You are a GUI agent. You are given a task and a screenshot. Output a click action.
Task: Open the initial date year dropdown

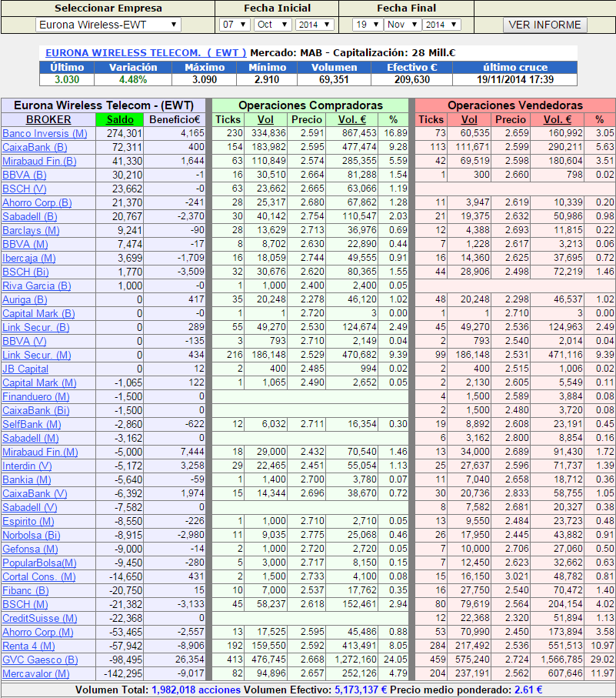pyautogui.click(x=314, y=25)
